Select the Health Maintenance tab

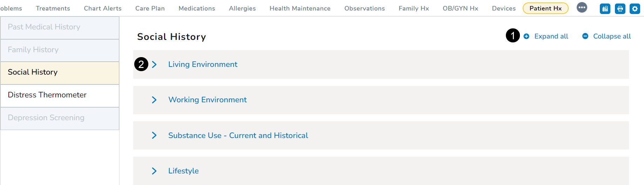pyautogui.click(x=300, y=8)
